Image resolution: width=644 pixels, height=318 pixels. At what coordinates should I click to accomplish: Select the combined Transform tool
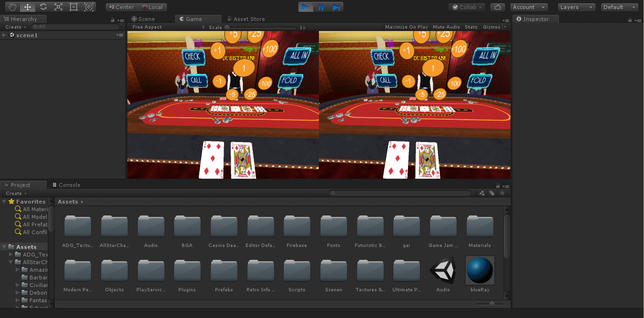[88, 7]
